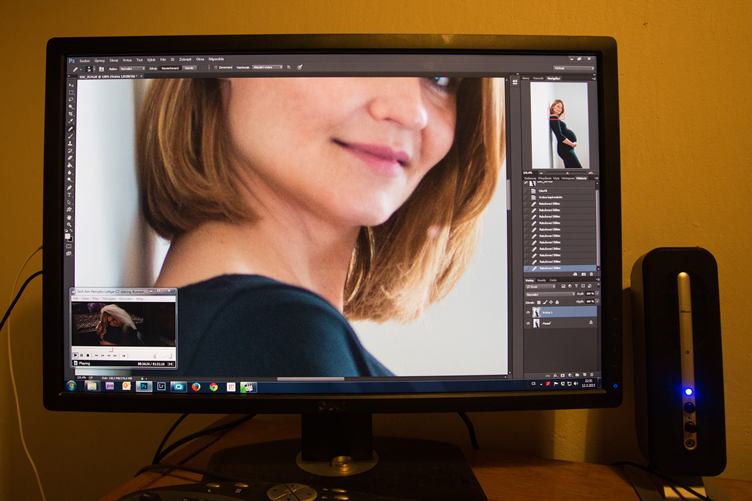Viewport: 752px width, 501px height.
Task: Select the Healing Brush tool in toolbar
Action: (x=70, y=129)
